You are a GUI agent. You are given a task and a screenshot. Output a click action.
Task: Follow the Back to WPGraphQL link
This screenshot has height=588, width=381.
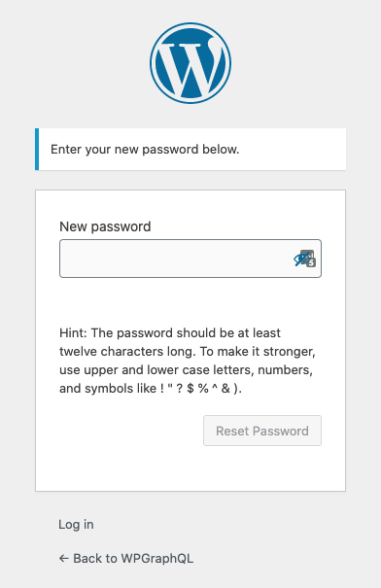[x=126, y=559]
